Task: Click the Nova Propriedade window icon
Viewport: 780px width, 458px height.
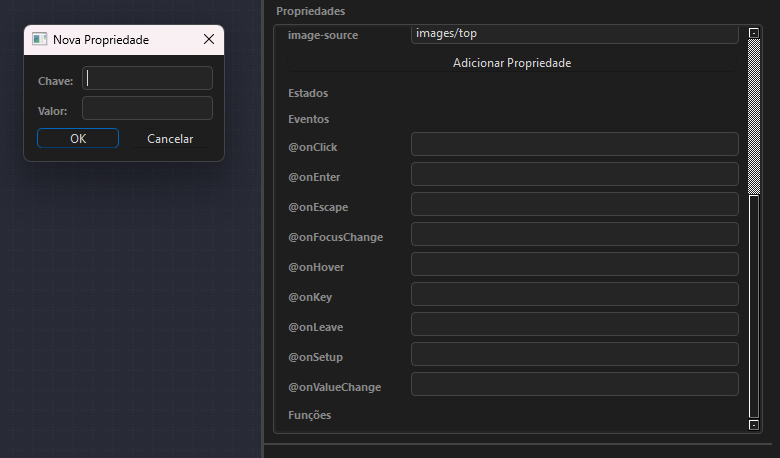Action: point(40,39)
